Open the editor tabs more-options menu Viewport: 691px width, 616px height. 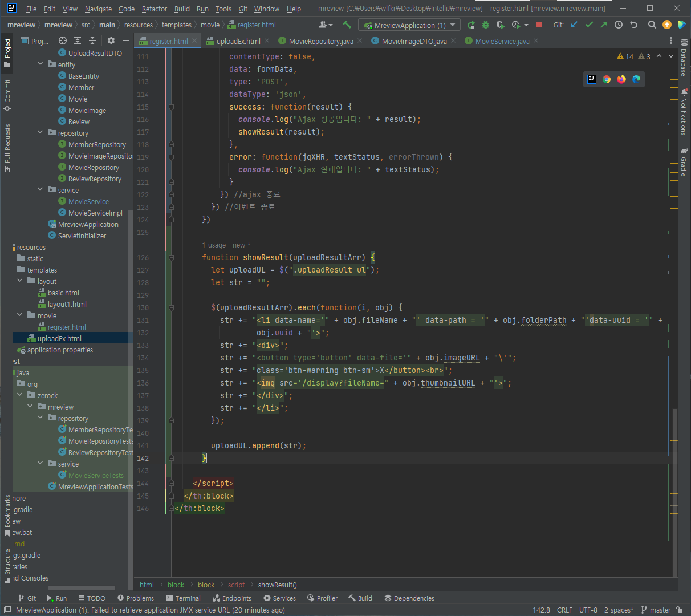coord(671,41)
